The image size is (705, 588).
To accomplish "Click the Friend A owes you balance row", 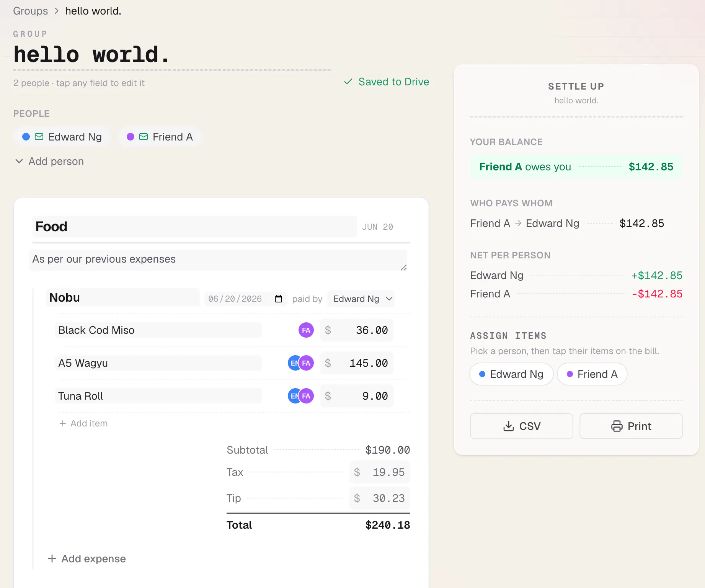I will [x=576, y=167].
